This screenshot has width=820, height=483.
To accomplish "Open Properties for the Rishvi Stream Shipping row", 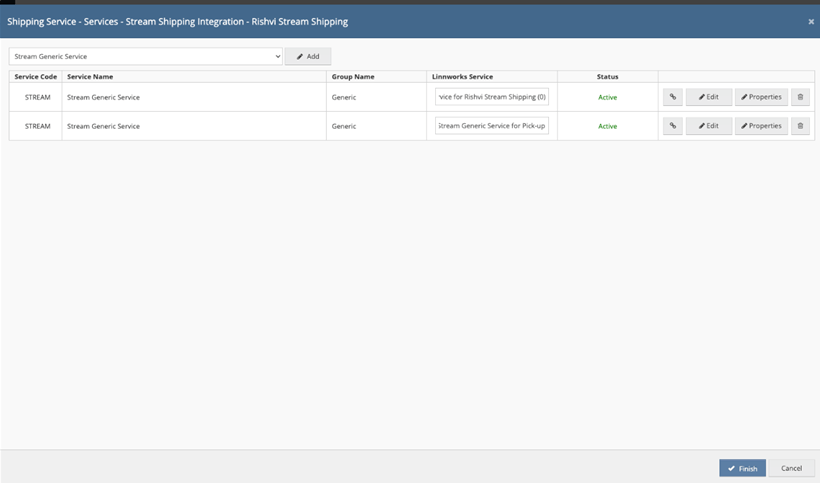I will (761, 97).
